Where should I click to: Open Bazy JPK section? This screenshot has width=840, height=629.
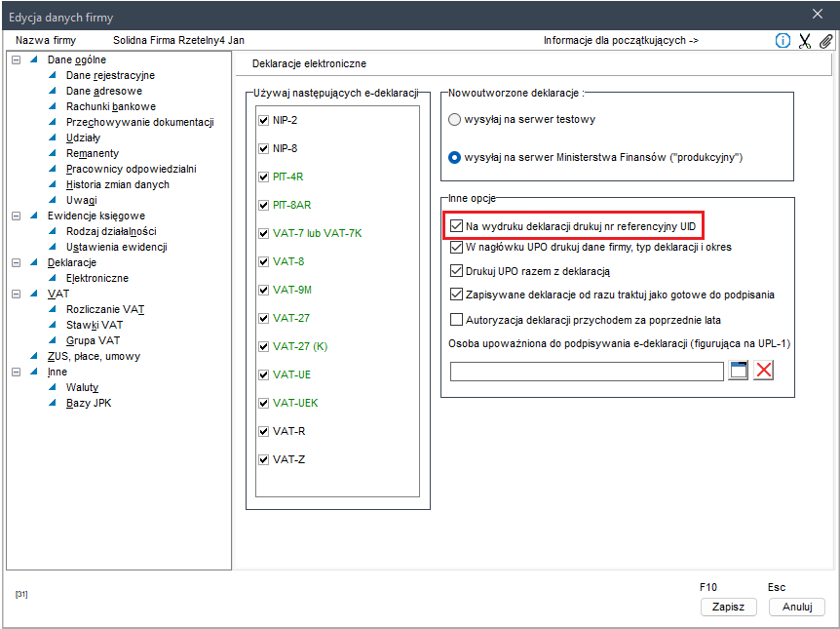(89, 403)
